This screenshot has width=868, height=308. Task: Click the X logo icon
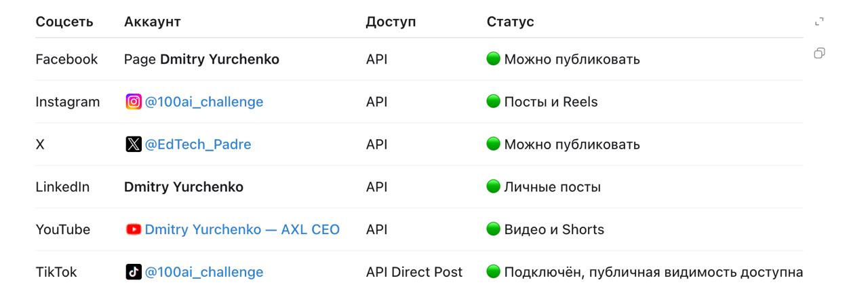(x=134, y=144)
